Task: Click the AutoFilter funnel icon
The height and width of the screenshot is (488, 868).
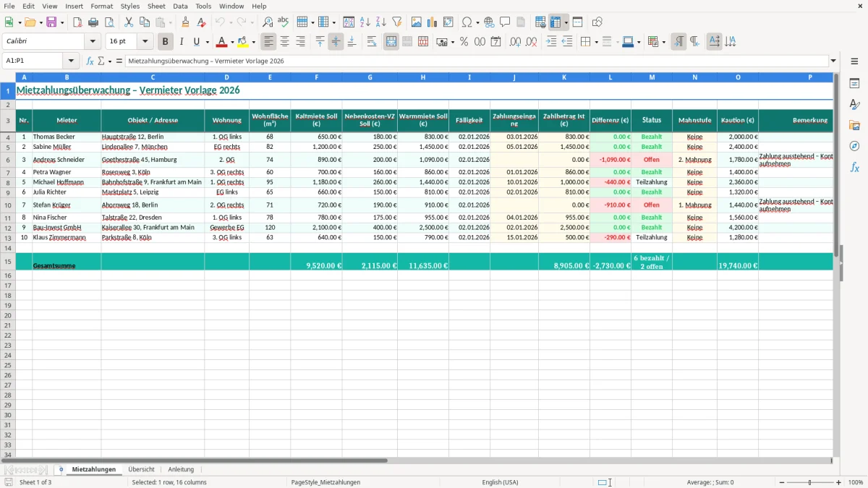Action: pos(397,22)
